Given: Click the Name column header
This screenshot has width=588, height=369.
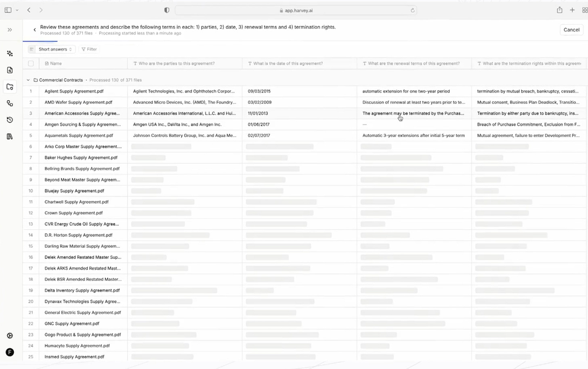Looking at the screenshot, I should click(x=83, y=63).
